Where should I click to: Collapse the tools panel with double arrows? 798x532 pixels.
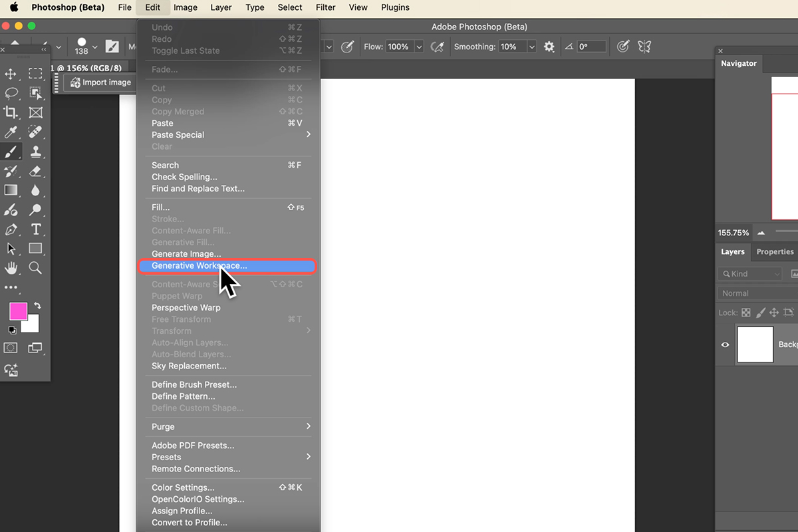click(x=44, y=49)
